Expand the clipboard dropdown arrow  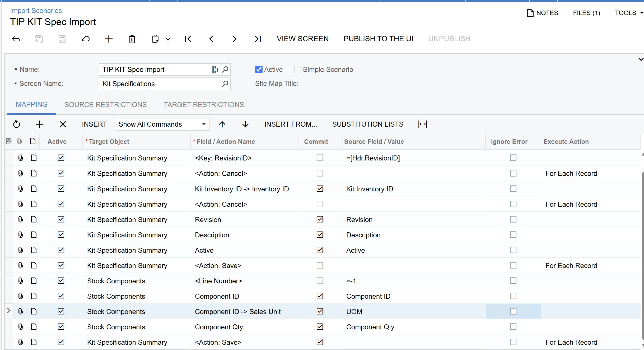pos(168,39)
